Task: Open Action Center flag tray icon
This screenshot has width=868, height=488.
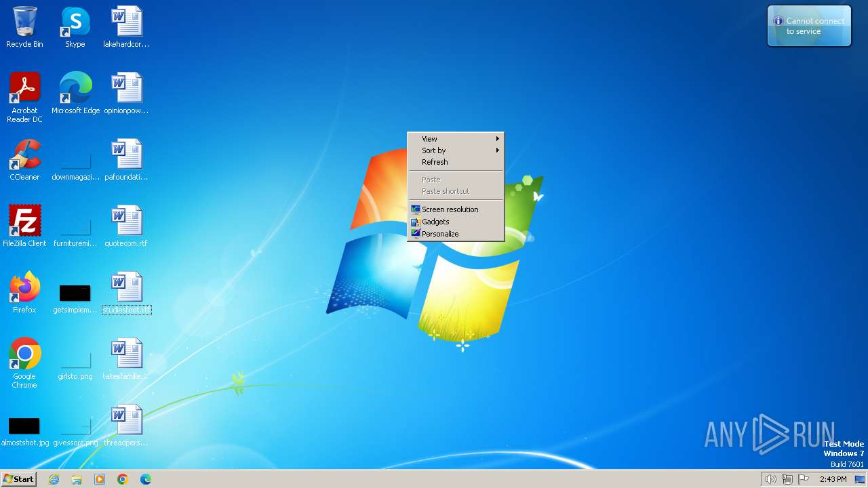Action: [x=804, y=479]
